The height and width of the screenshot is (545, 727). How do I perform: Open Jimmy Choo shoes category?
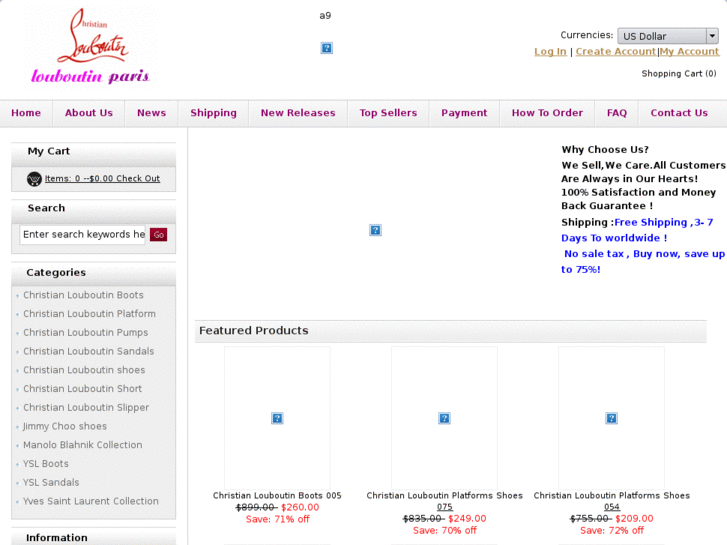65,426
